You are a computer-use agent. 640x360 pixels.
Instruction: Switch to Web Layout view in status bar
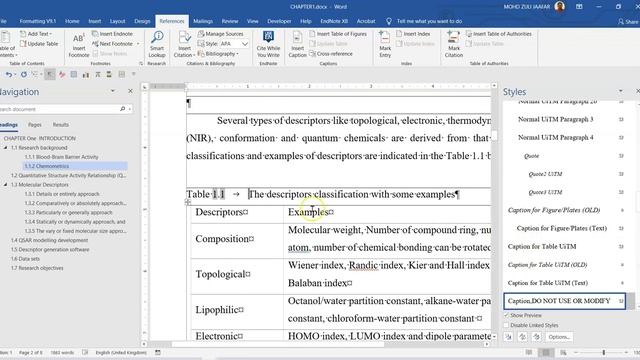pos(563,352)
